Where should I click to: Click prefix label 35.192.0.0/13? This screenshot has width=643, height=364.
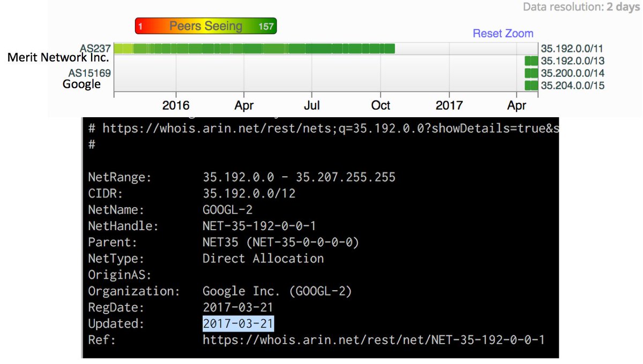tap(572, 60)
